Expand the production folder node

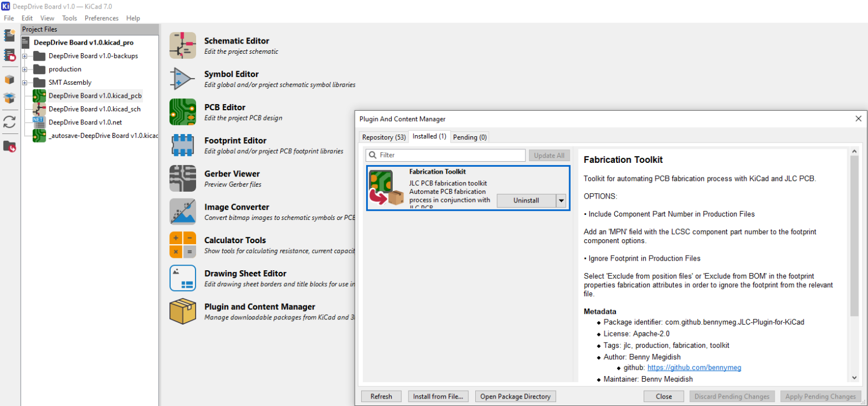pyautogui.click(x=25, y=70)
